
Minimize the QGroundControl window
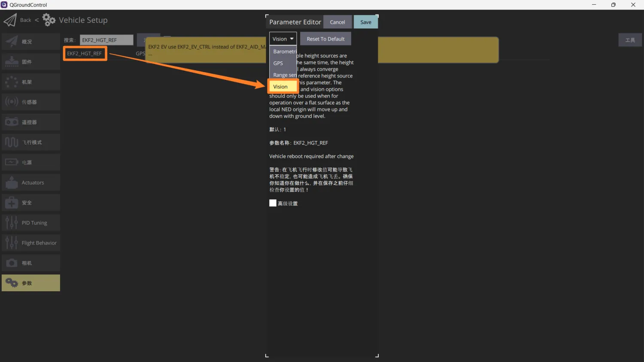pos(594,5)
